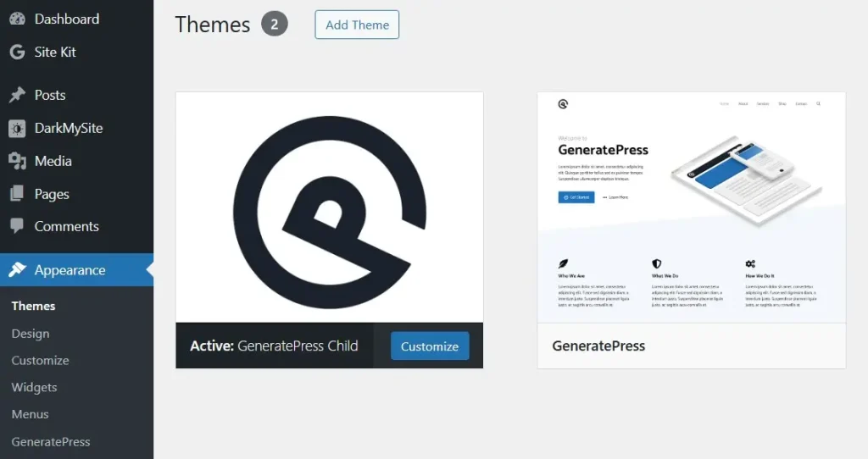Click the DarkMySite brightness icon

[x=17, y=128]
